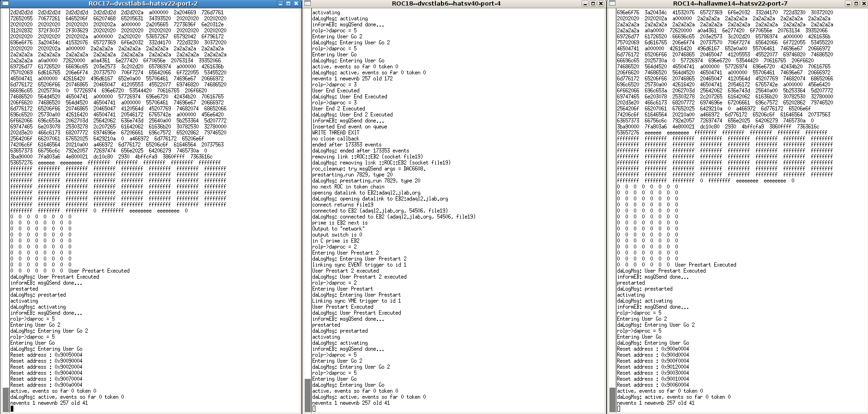Close the ROC18 terminal window
This screenshot has width=868, height=414.
pyautogui.click(x=601, y=3)
